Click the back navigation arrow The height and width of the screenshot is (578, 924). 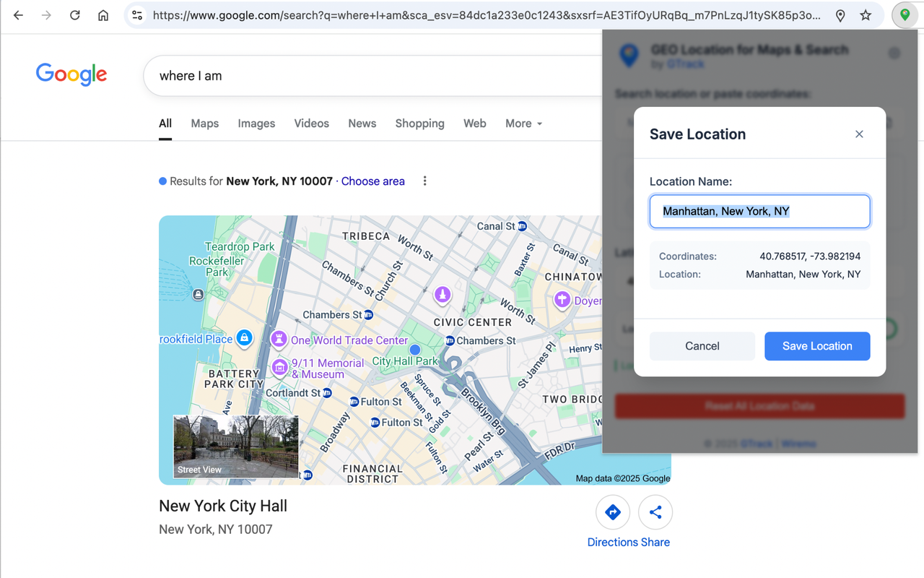click(17, 14)
